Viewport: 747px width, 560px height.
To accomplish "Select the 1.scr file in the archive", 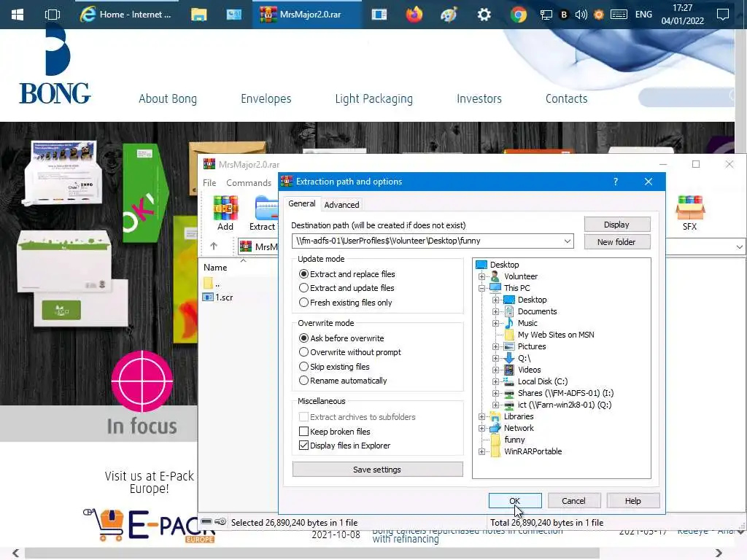I will pyautogui.click(x=217, y=297).
